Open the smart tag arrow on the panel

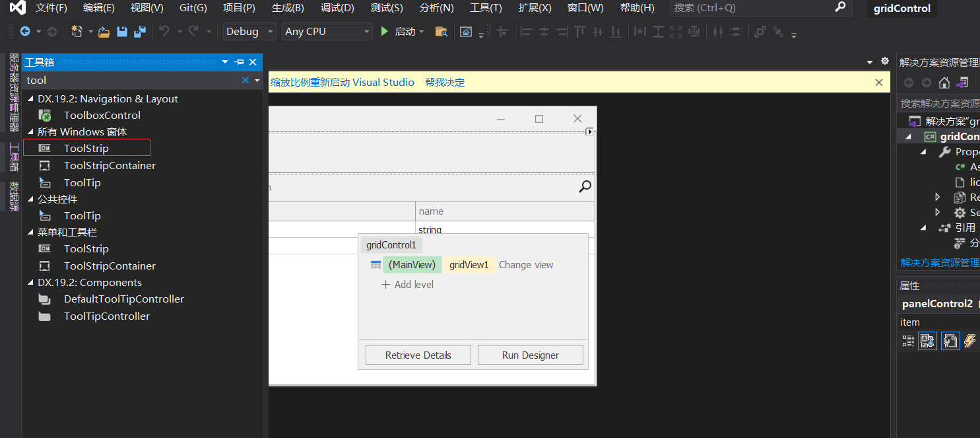coord(590,131)
